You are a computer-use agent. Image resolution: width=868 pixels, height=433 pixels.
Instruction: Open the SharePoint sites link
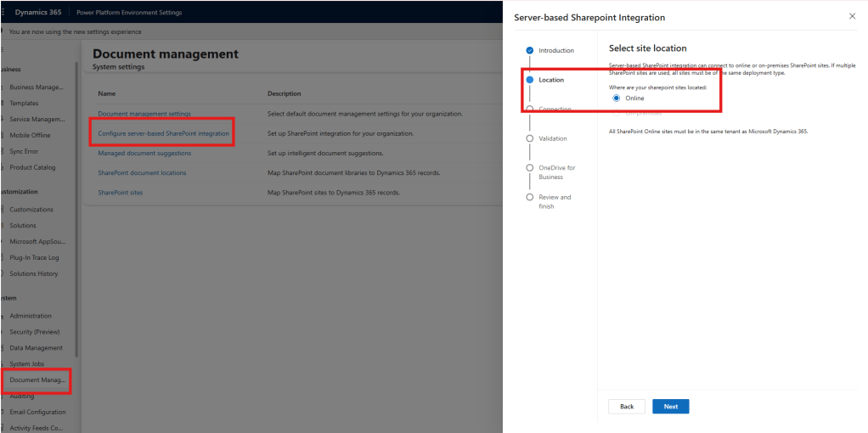121,193
